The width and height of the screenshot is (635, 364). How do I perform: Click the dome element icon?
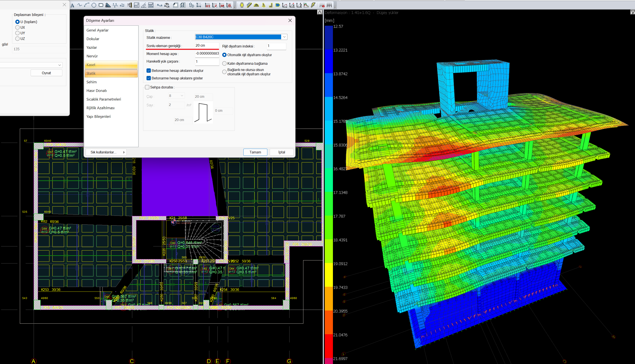256,5
